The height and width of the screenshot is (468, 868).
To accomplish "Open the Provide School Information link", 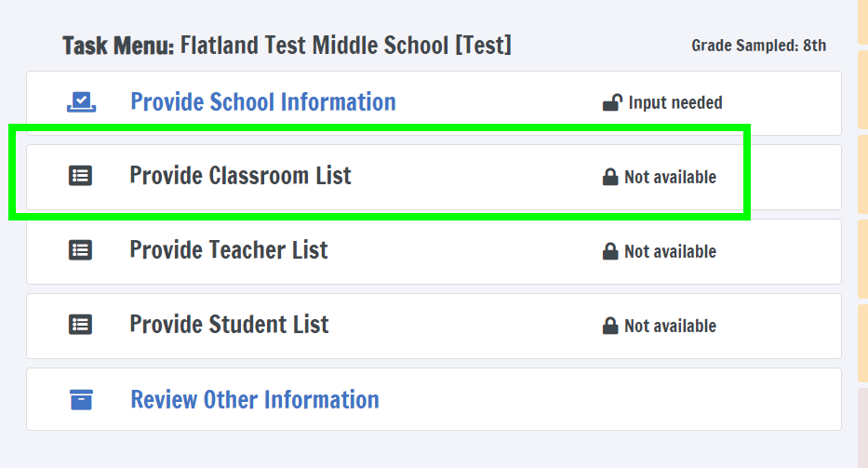I will click(x=262, y=102).
